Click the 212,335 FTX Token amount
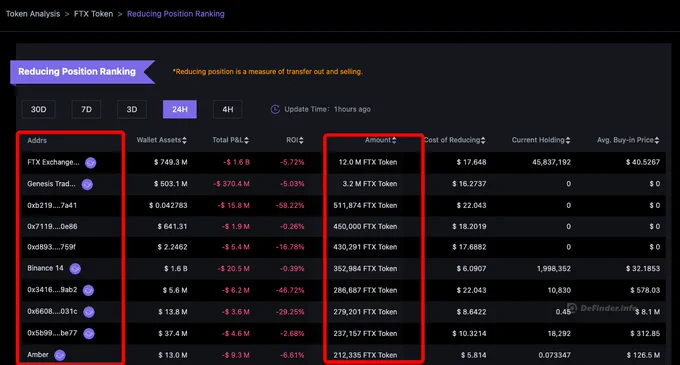This screenshot has width=680, height=365. tap(365, 355)
